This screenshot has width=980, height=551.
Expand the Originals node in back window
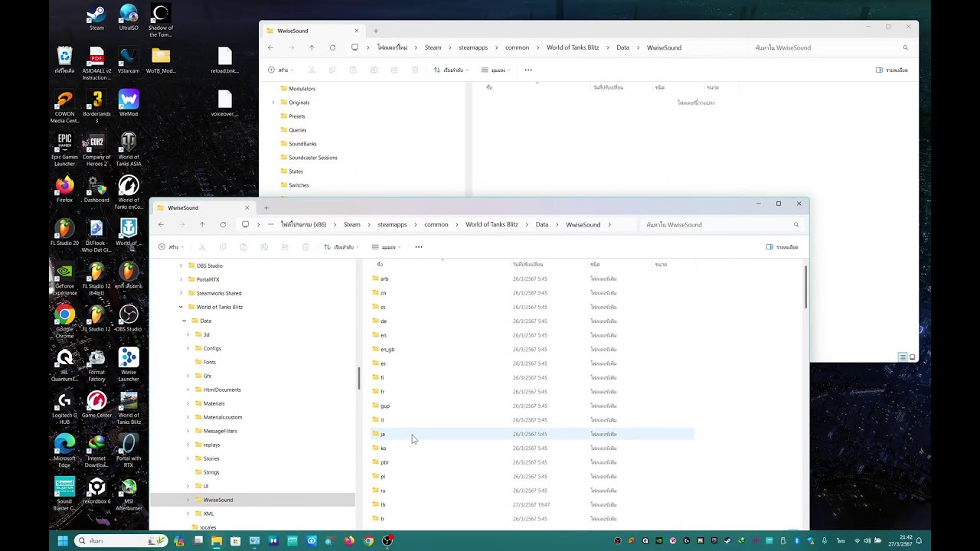273,103
